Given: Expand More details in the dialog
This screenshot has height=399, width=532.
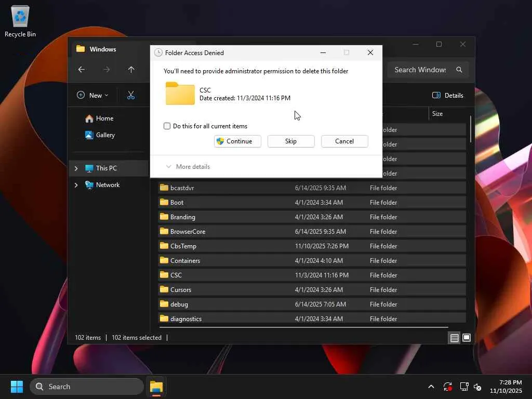Looking at the screenshot, I should point(188,167).
